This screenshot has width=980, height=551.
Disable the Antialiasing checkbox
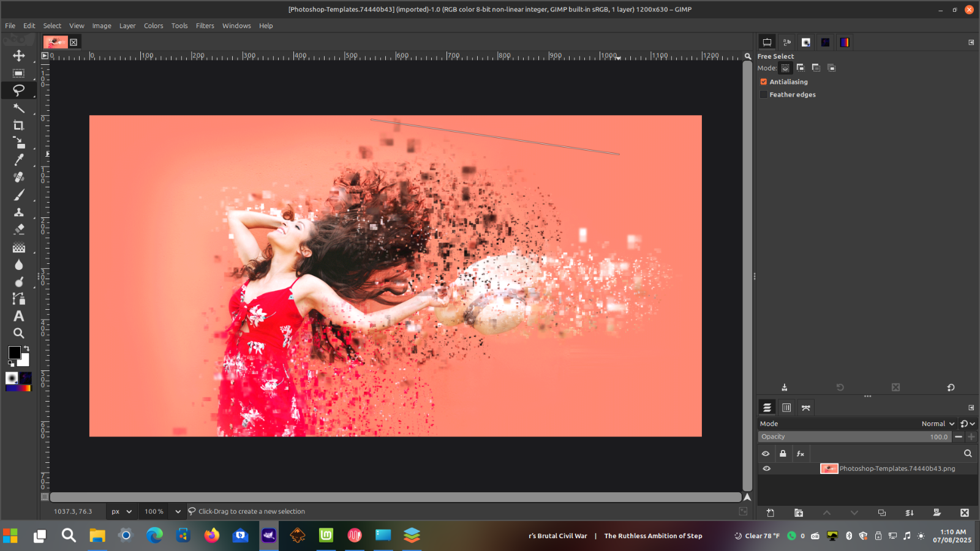(764, 81)
